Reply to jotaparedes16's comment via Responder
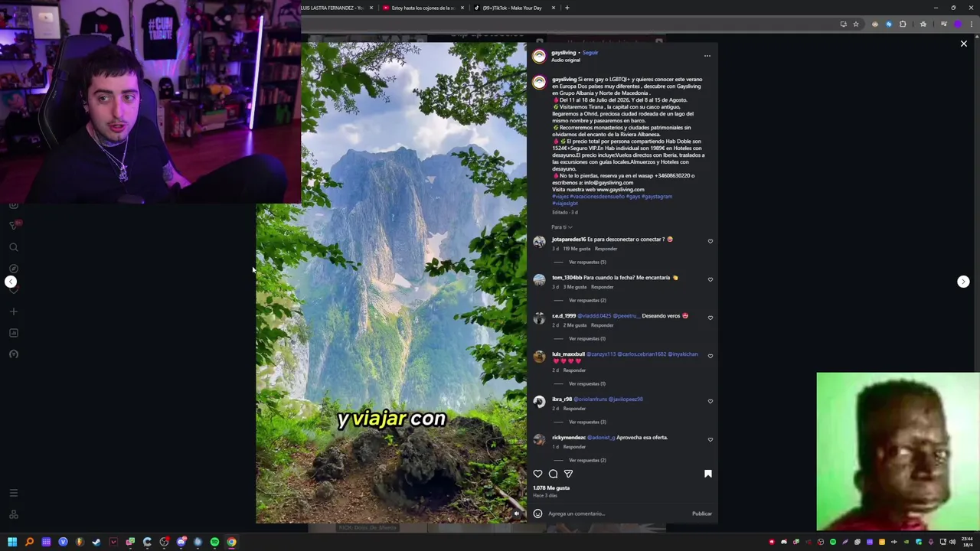This screenshot has height=551, width=980. click(x=606, y=249)
